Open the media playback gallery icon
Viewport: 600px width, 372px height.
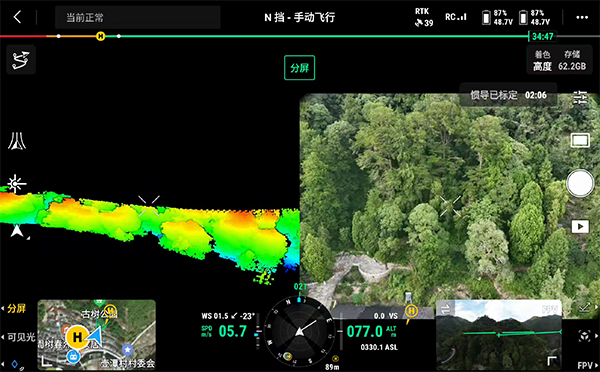pyautogui.click(x=580, y=227)
